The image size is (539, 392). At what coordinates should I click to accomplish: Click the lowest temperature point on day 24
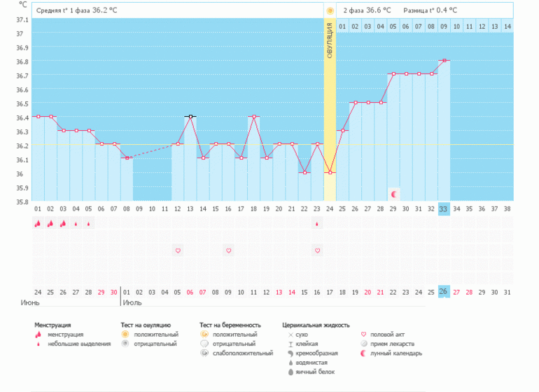pos(330,172)
